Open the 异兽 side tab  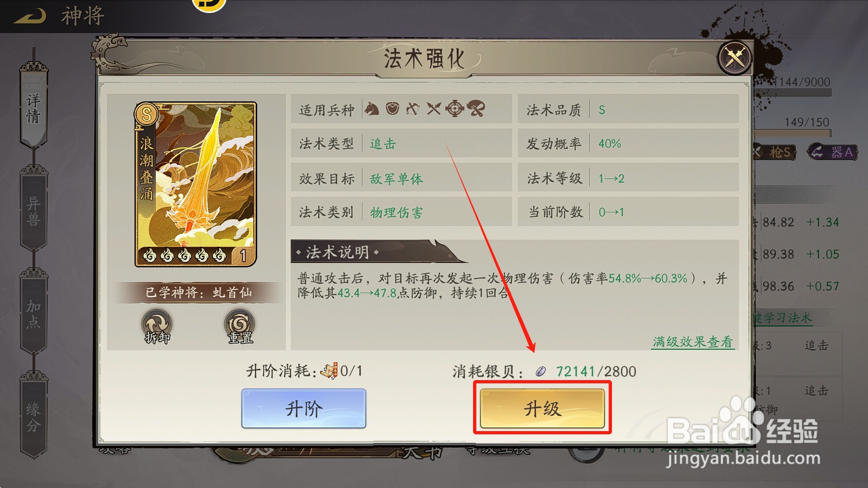[34, 210]
